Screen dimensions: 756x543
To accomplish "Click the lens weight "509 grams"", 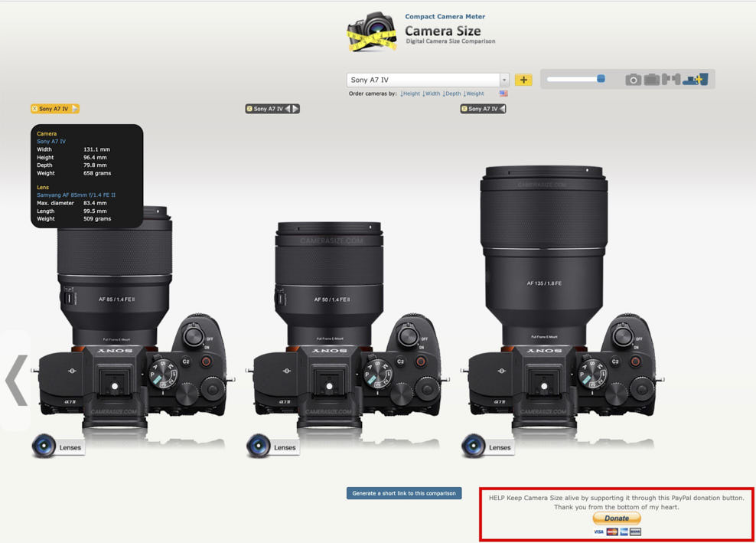I will 97,218.
